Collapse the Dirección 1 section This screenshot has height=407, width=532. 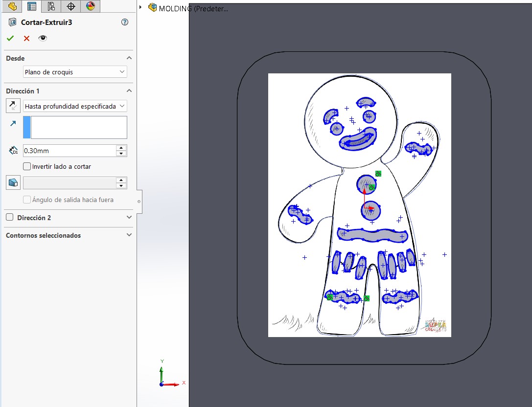(129, 91)
